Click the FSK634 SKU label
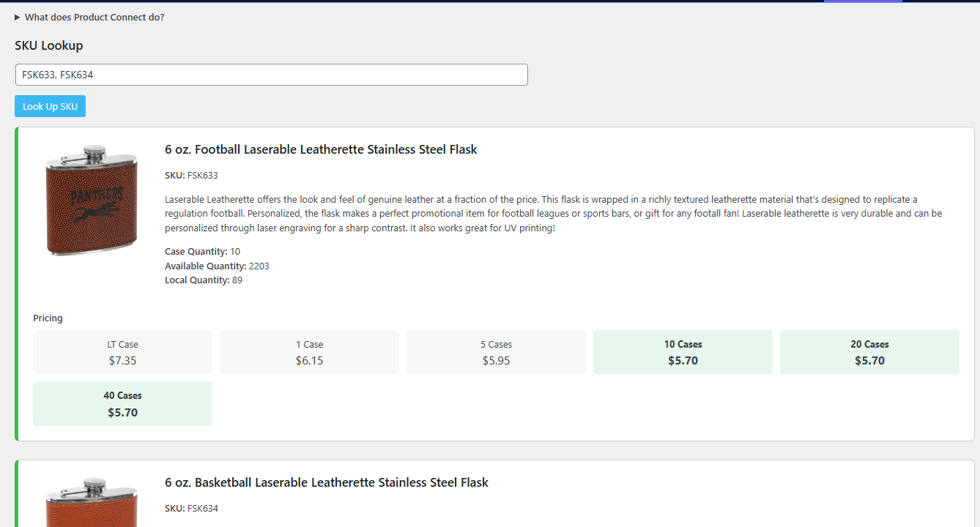Screen dimensions: 980x527 (191, 509)
